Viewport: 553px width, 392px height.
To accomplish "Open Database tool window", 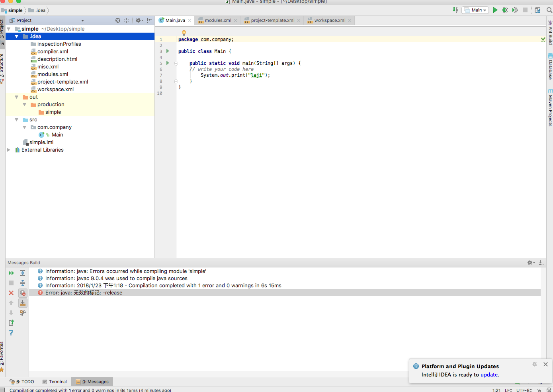I will [x=550, y=66].
